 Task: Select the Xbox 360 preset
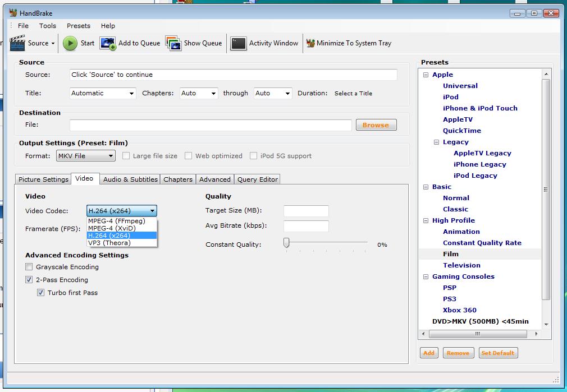460,310
